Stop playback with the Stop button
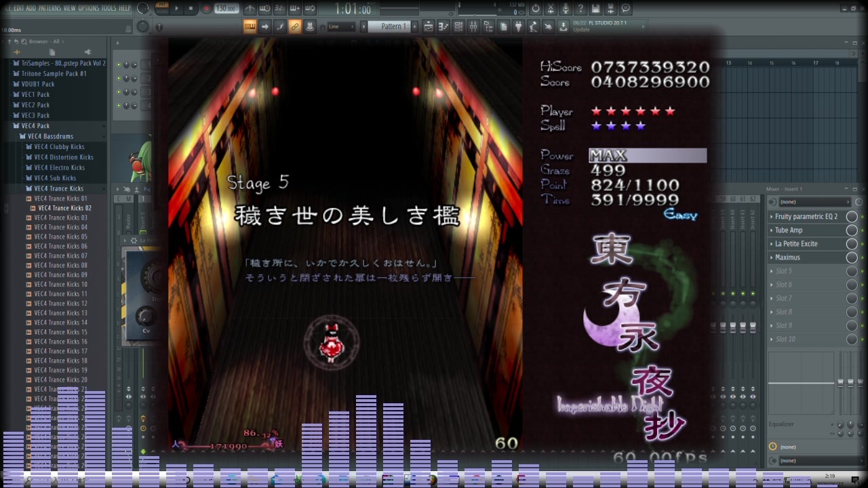Viewport: 868px width, 488px height. click(191, 9)
